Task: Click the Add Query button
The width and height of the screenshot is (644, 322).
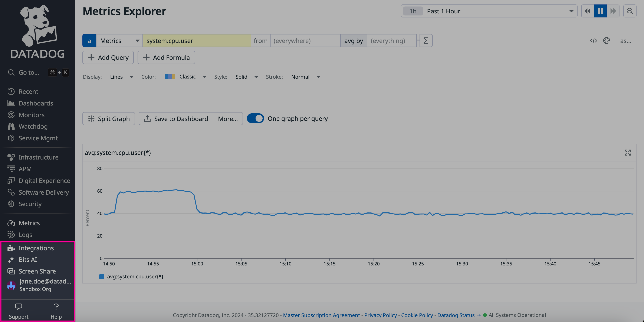Action: pyautogui.click(x=108, y=57)
